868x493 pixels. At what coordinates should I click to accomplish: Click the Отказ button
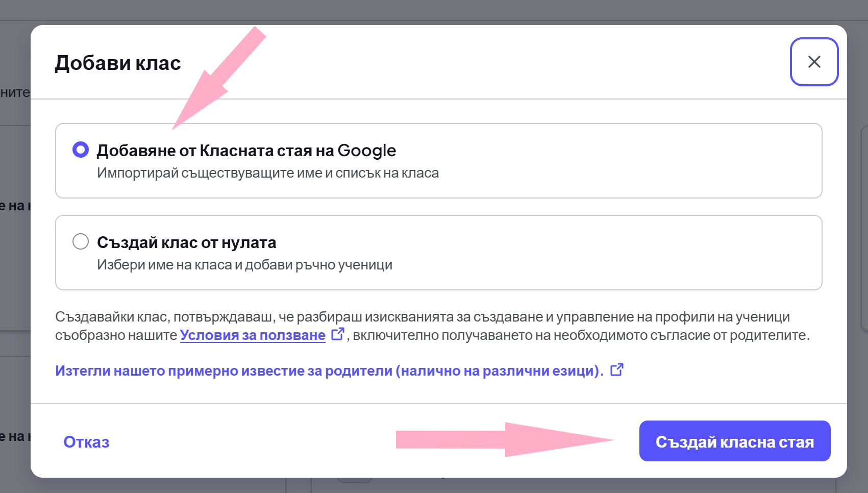[x=86, y=442]
